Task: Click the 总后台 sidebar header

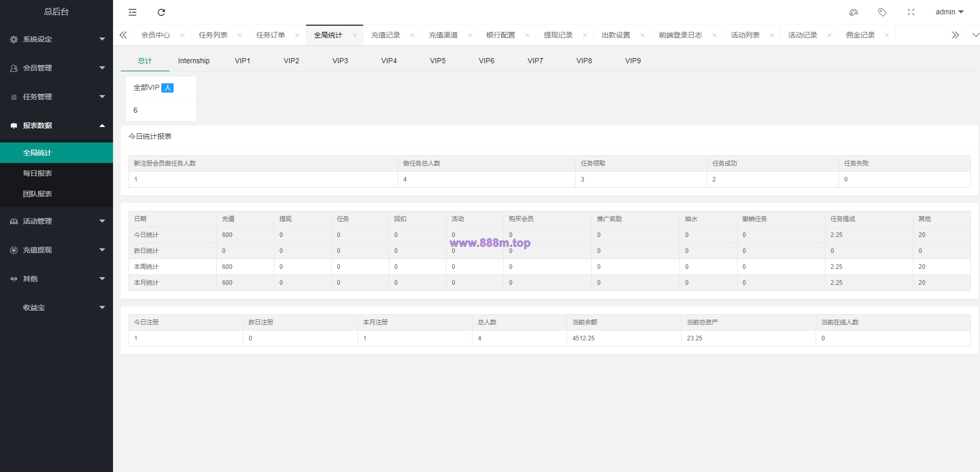Action: click(x=56, y=12)
